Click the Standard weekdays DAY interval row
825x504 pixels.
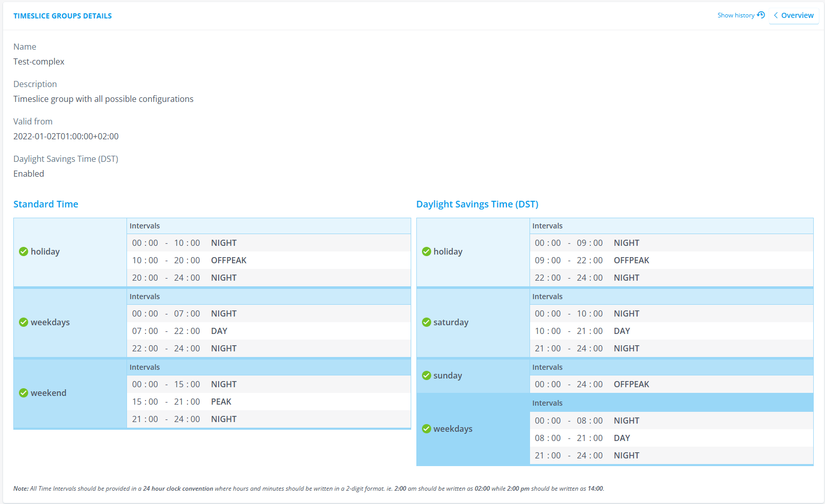click(268, 331)
